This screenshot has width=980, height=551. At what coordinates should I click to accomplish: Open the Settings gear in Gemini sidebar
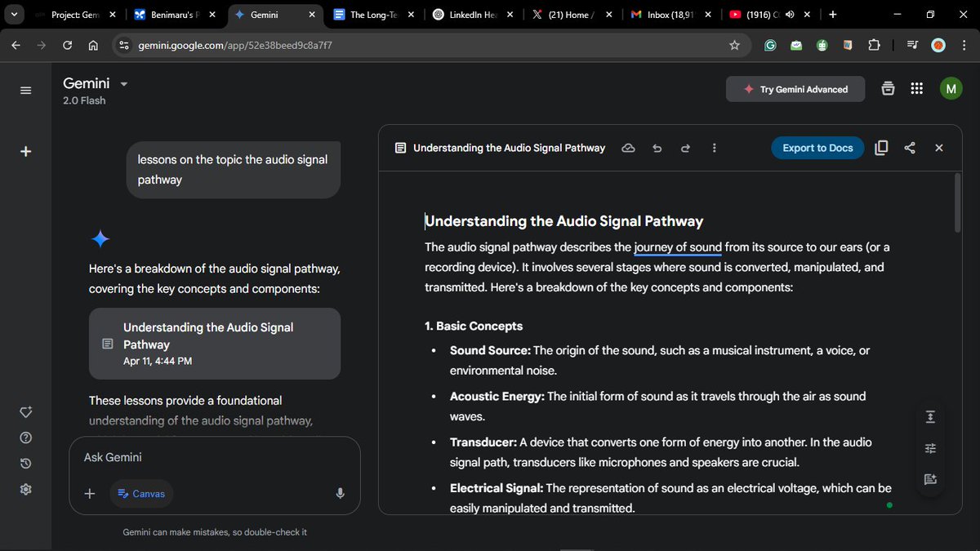[x=25, y=489]
